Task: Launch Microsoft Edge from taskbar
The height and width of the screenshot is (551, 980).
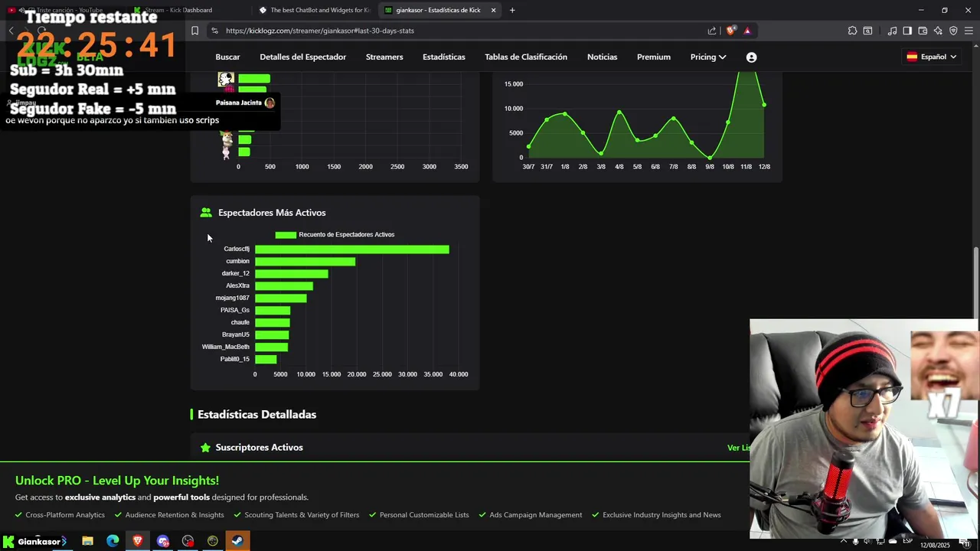Action: 113,541
